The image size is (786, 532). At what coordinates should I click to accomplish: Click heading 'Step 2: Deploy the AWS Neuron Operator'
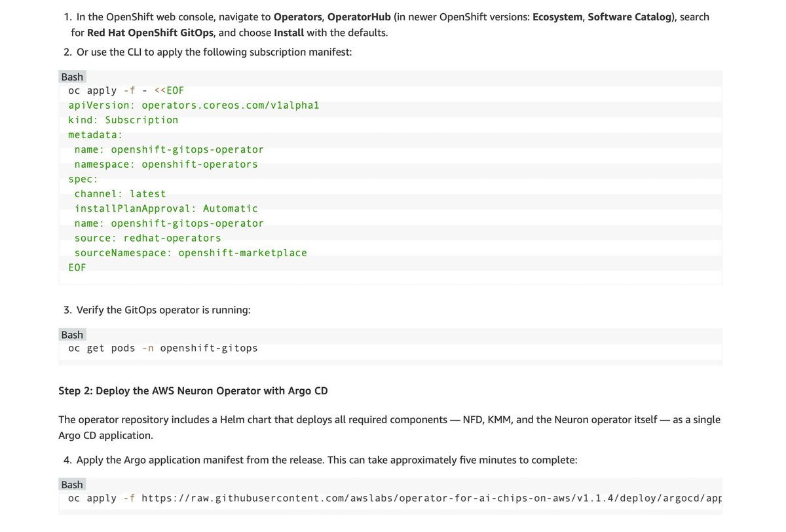point(193,390)
